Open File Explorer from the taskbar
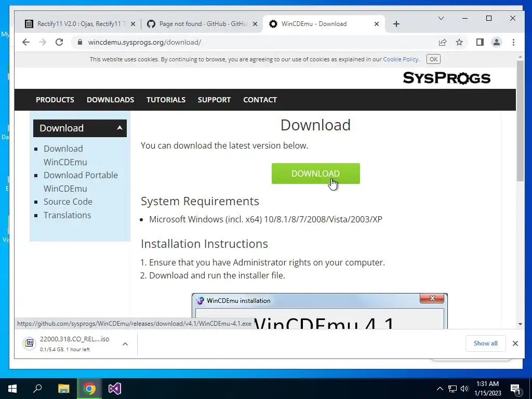The image size is (532, 399). (63, 389)
